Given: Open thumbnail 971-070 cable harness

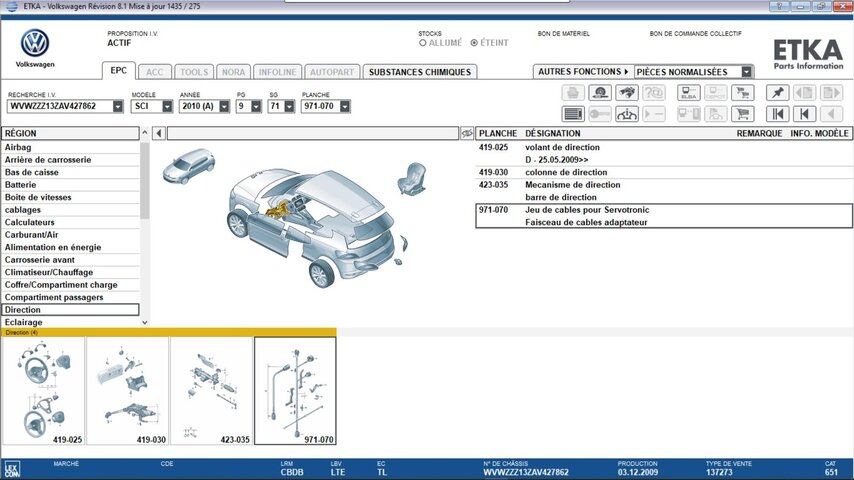Looking at the screenshot, I should 295,391.
